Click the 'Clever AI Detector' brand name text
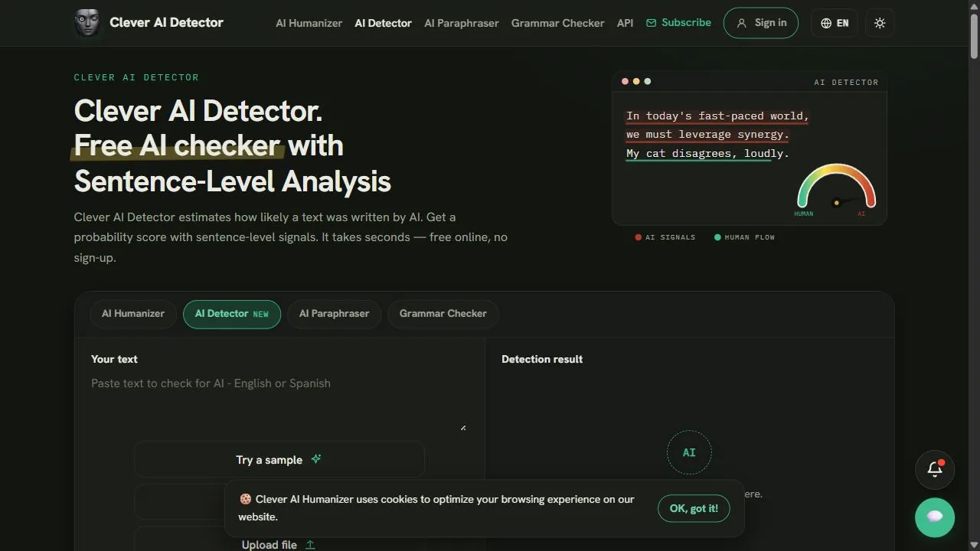 [x=167, y=23]
